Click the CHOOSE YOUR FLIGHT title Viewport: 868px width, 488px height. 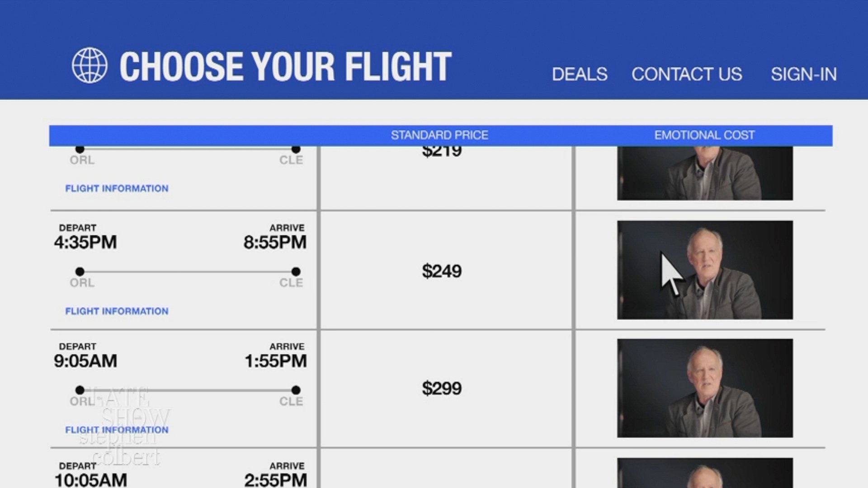tap(285, 66)
